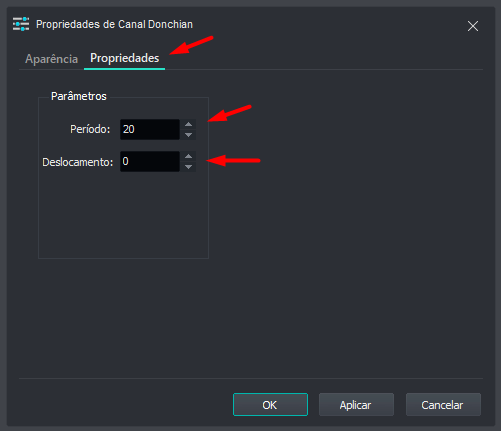Close the Canal Donchian properties dialog
Viewport: 501px width, 431px height.
pyautogui.click(x=473, y=26)
